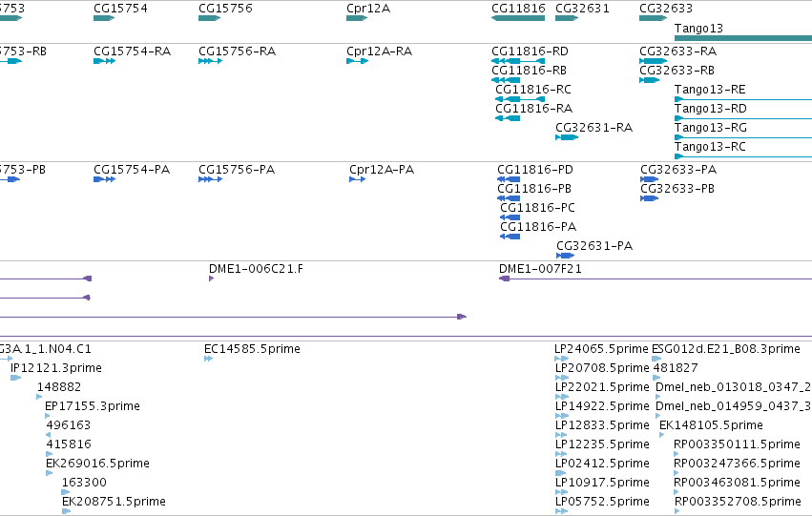
Task: Select transcript CG11816-RD
Action: (x=530, y=52)
